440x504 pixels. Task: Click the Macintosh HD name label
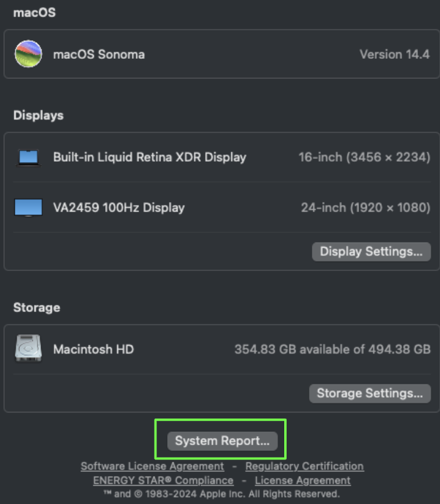(x=93, y=349)
